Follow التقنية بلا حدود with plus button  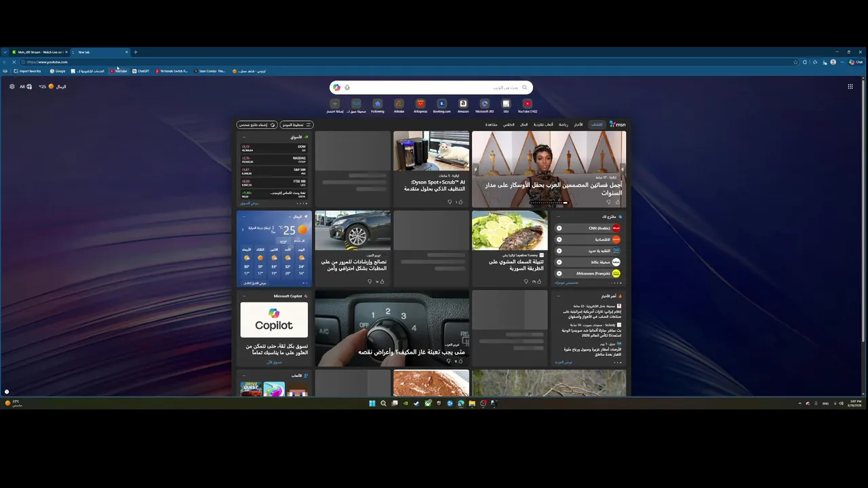pyautogui.click(x=559, y=251)
